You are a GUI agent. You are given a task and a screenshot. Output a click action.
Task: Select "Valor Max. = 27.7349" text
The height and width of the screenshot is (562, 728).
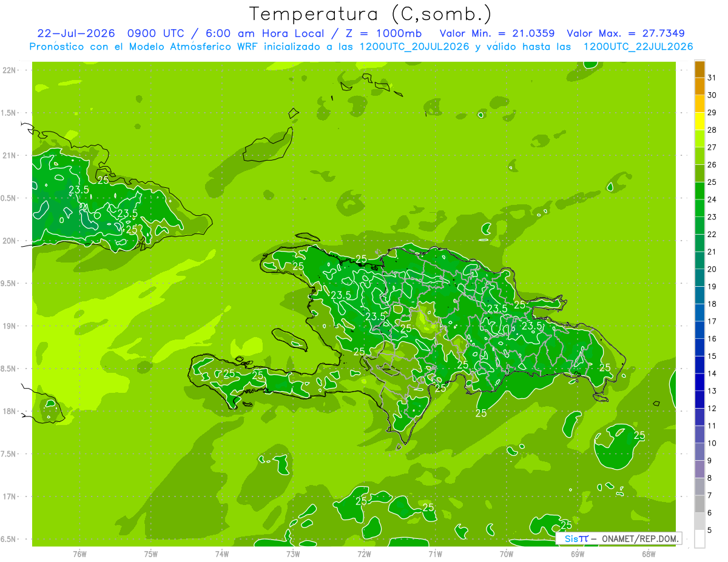(x=626, y=33)
